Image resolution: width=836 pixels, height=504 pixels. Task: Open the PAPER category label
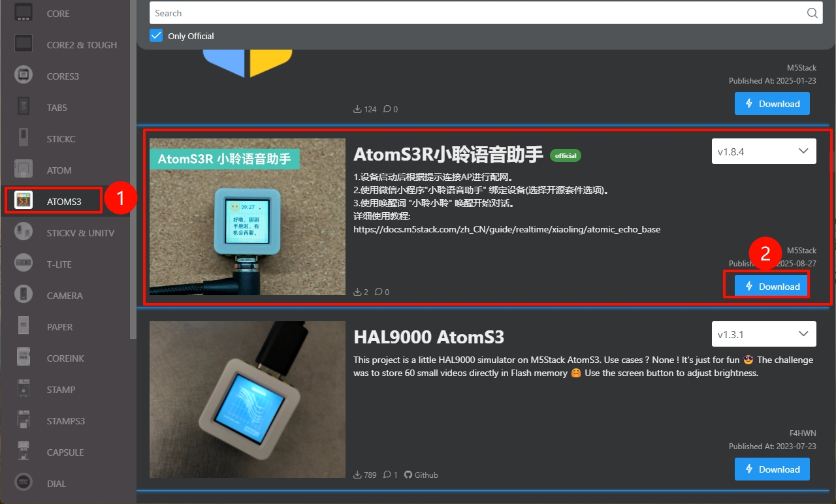[60, 327]
